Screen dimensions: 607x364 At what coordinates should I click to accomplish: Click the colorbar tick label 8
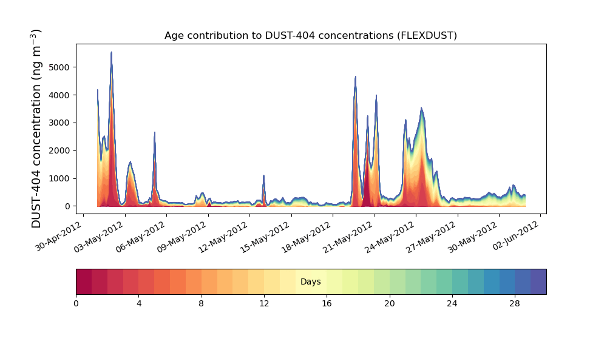pos(202,304)
